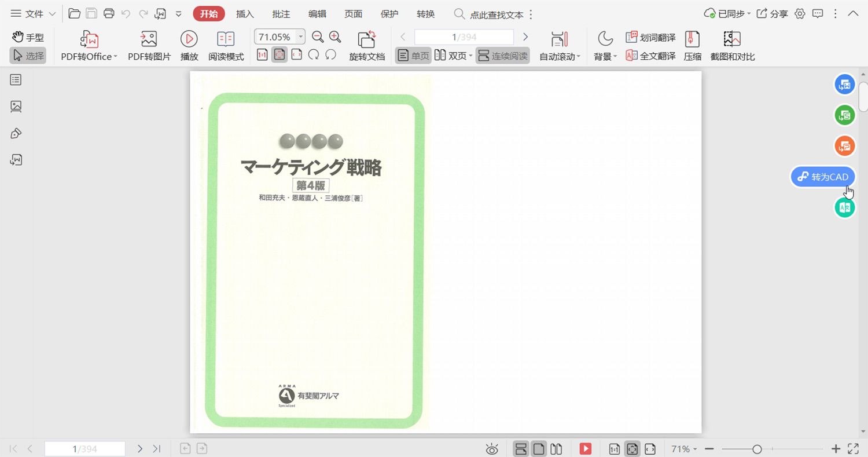Open 截图和对比 screenshot tool
Screen dimensions: 868x457
click(733, 46)
